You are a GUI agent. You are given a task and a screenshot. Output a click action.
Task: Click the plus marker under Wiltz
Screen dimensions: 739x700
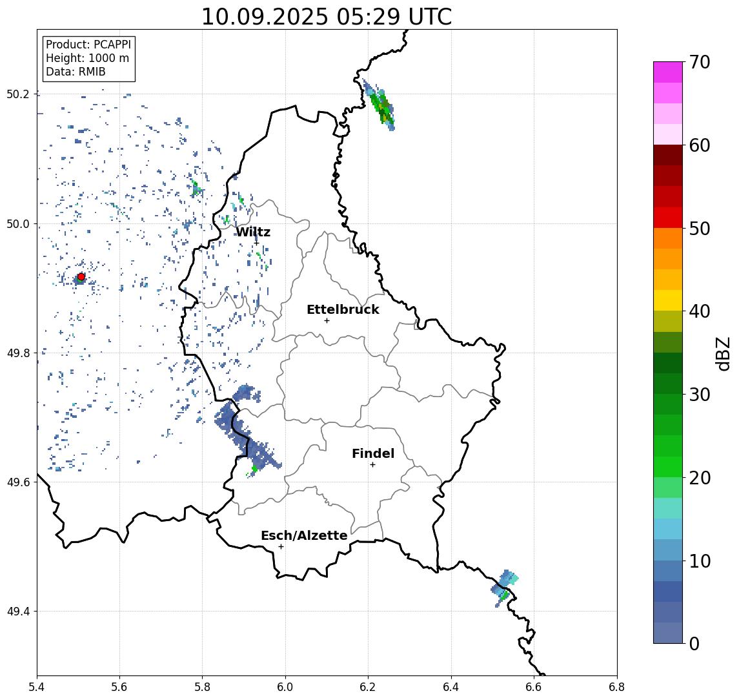pyautogui.click(x=257, y=243)
